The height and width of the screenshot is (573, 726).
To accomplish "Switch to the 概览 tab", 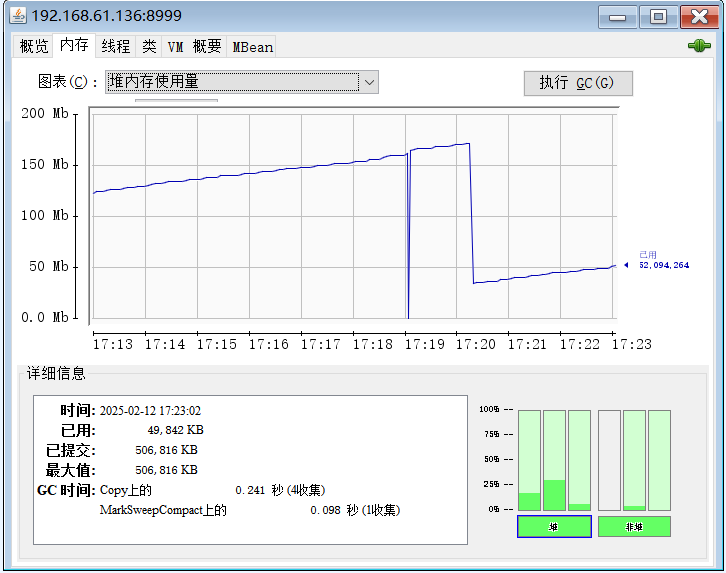I will tap(34, 46).
